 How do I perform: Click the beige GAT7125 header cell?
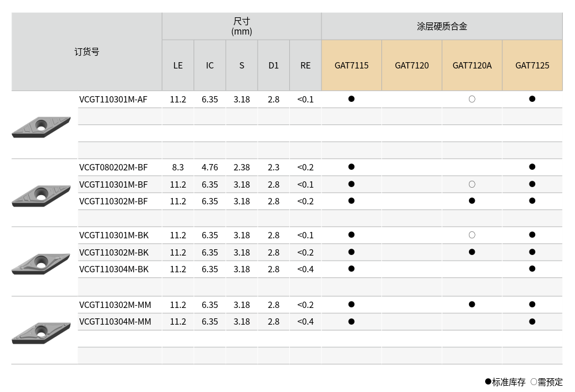coord(532,66)
